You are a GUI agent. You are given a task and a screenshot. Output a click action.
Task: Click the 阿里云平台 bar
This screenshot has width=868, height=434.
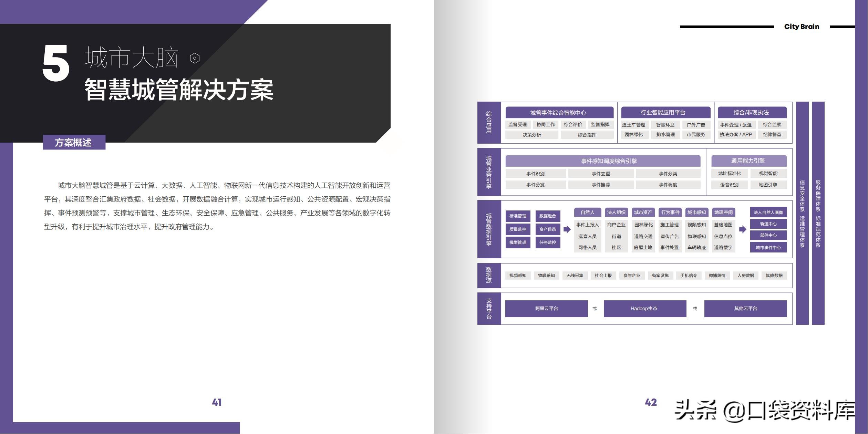click(x=547, y=309)
